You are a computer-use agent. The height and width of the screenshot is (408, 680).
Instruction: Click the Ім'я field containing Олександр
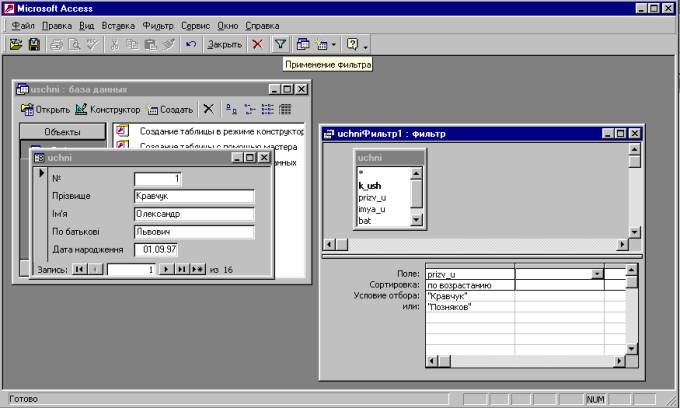click(x=194, y=214)
